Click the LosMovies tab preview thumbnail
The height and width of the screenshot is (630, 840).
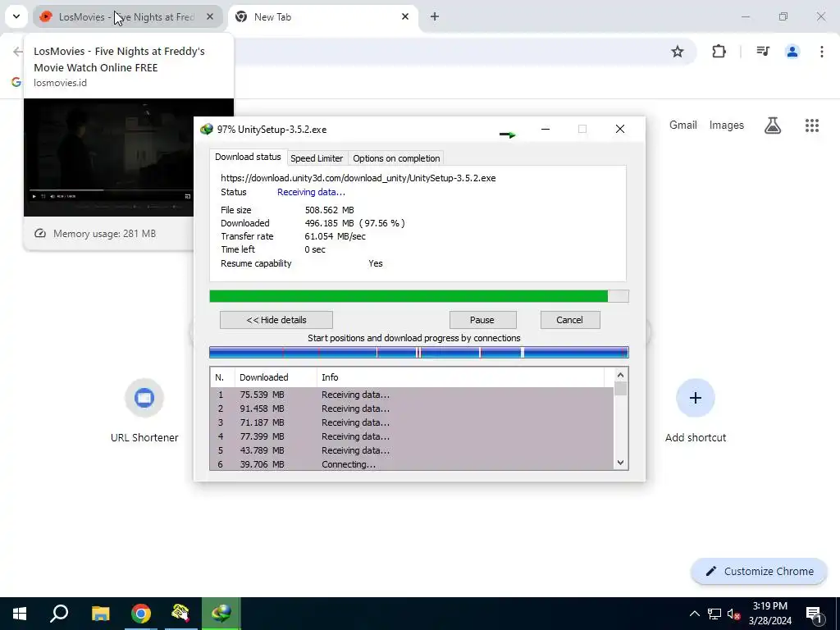click(x=109, y=157)
